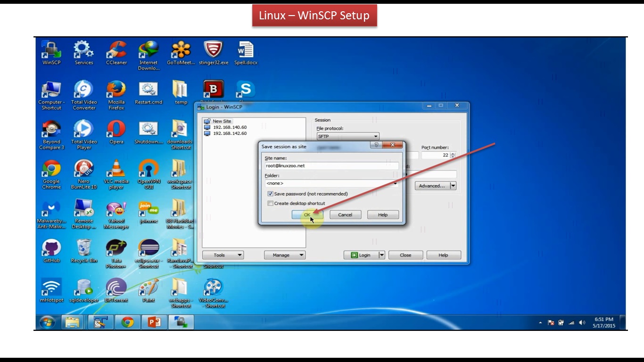Adjust the Port number spinner arrows

coord(453,155)
